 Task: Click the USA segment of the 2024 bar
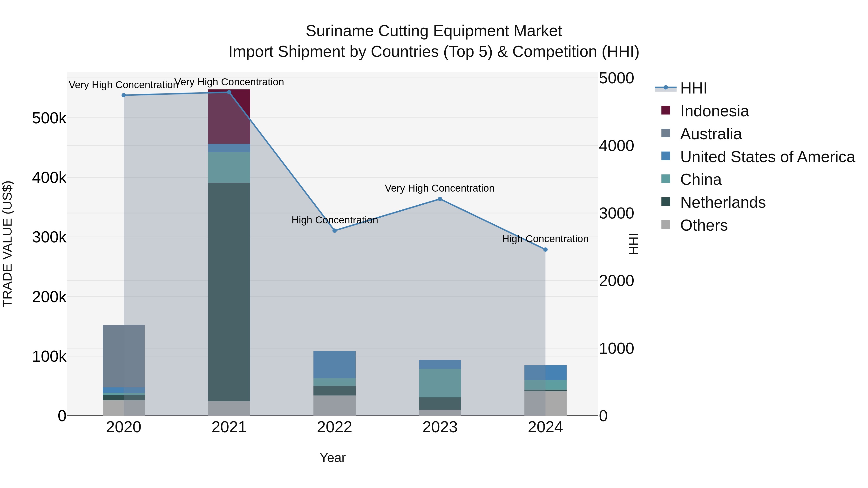click(546, 373)
